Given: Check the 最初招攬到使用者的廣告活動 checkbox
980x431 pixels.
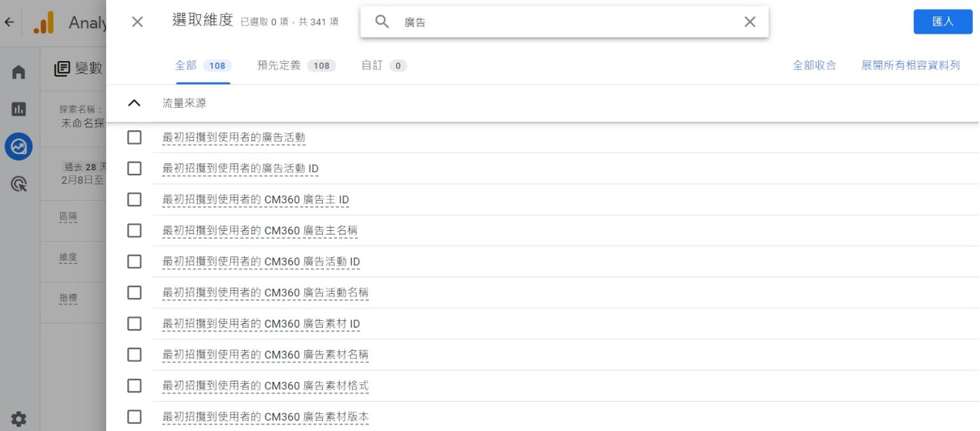Looking at the screenshot, I should (x=134, y=137).
